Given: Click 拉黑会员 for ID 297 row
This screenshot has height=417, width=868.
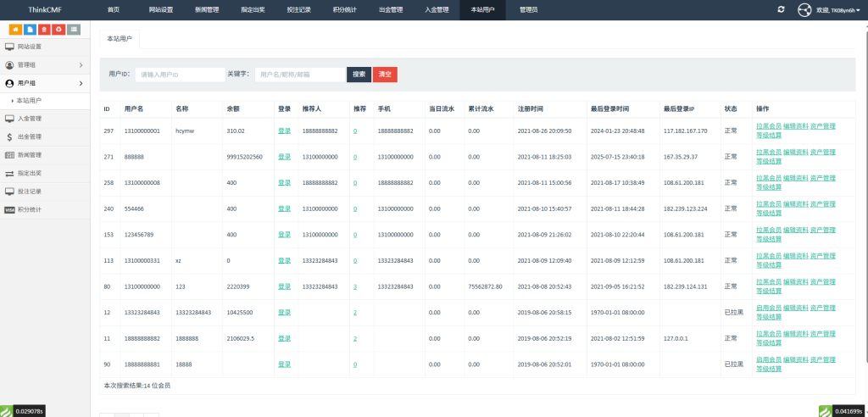Looking at the screenshot, I should coord(769,126).
